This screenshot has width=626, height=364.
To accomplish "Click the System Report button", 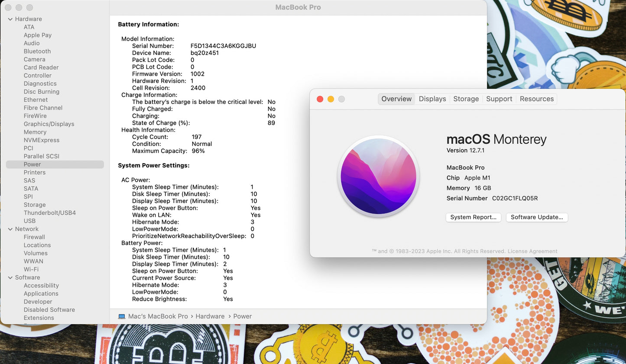I will tap(474, 217).
